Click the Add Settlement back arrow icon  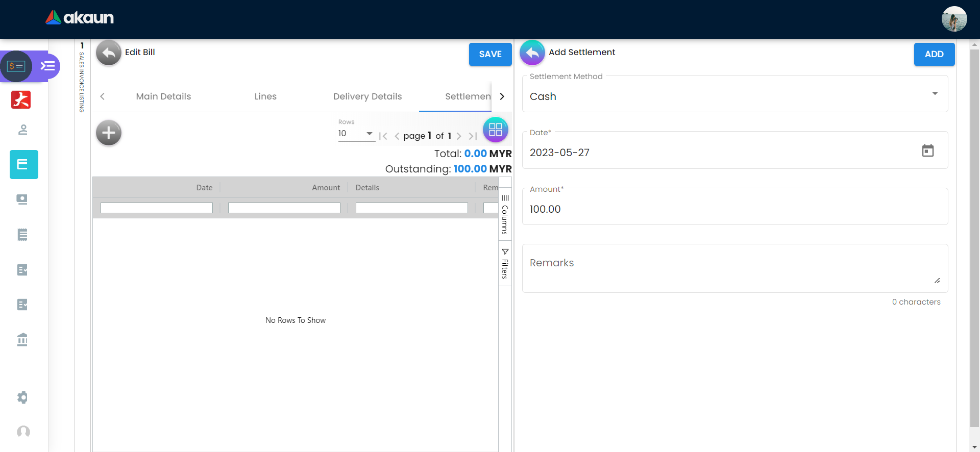point(532,53)
